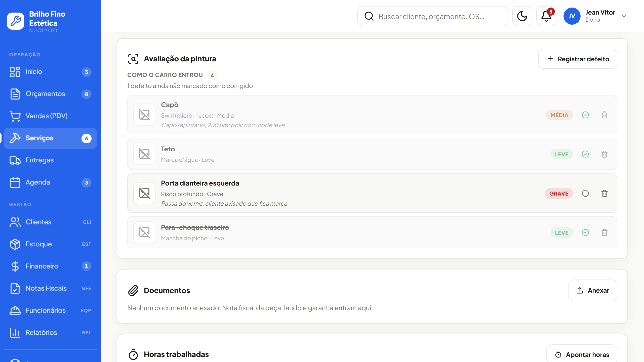Image resolution: width=644 pixels, height=362 pixels.
Task: Delete the Teto defect entry
Action: point(605,154)
